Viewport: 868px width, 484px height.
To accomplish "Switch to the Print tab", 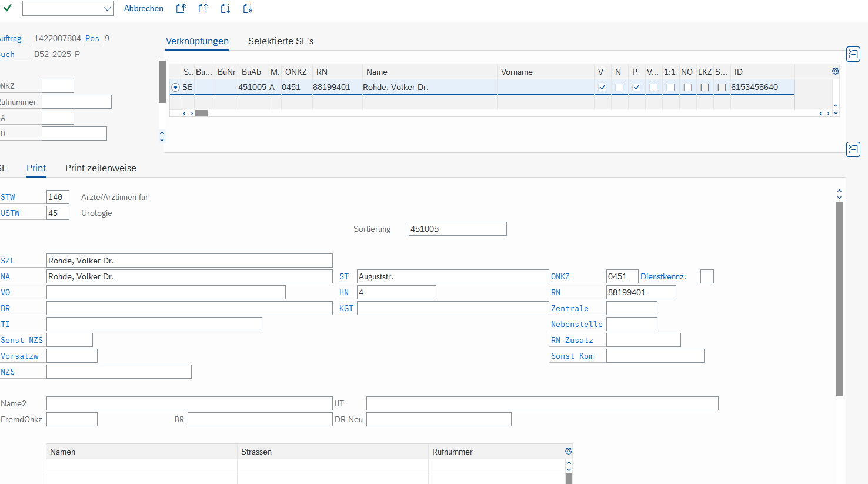I will click(36, 168).
